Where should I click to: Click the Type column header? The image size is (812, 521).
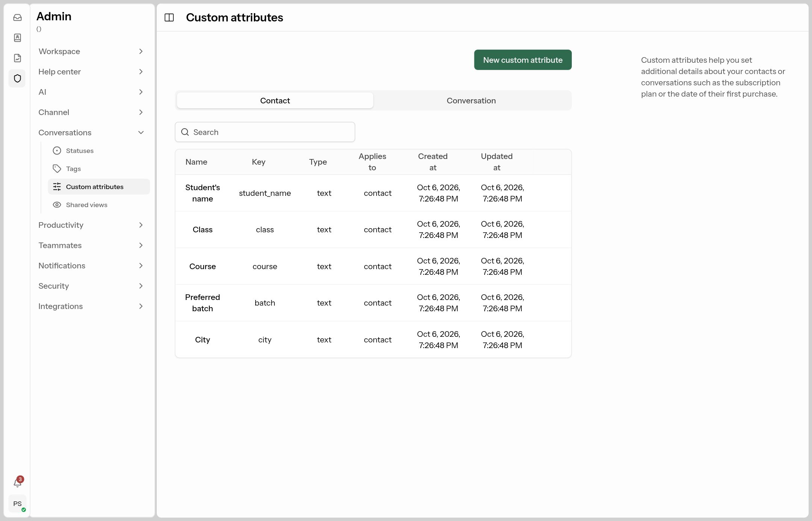[x=318, y=162]
